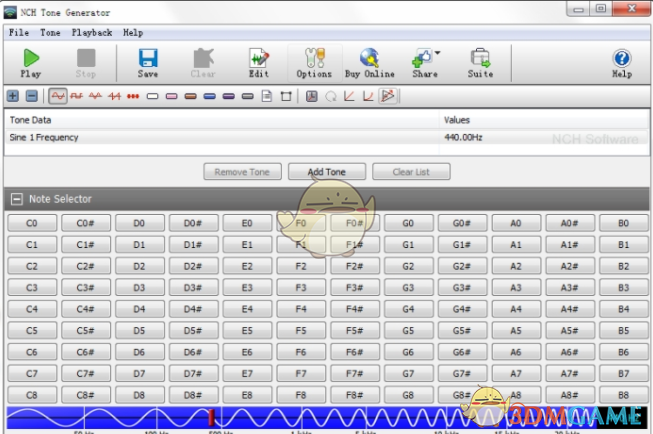Select the triangle waveform icon

(95, 96)
